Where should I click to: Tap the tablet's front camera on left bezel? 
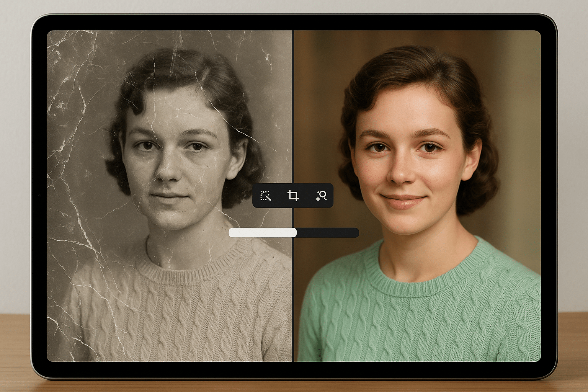pos(39,196)
